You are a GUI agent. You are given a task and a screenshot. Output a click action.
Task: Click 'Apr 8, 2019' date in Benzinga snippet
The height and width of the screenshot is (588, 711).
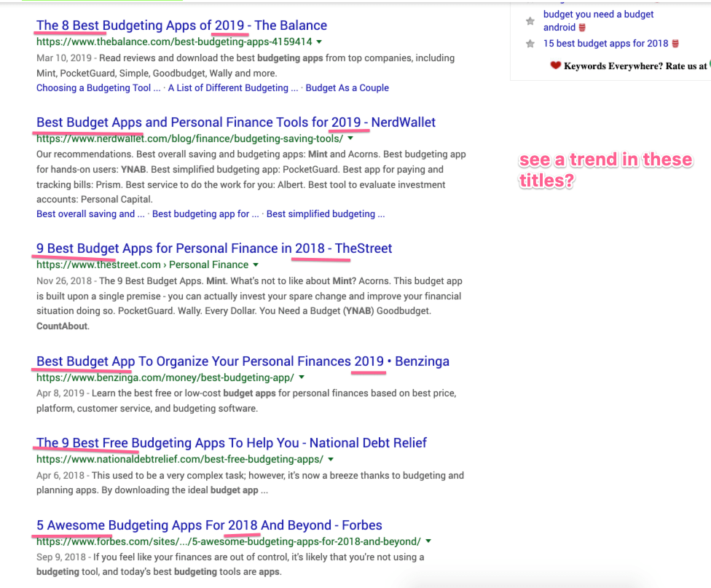[x=60, y=393]
